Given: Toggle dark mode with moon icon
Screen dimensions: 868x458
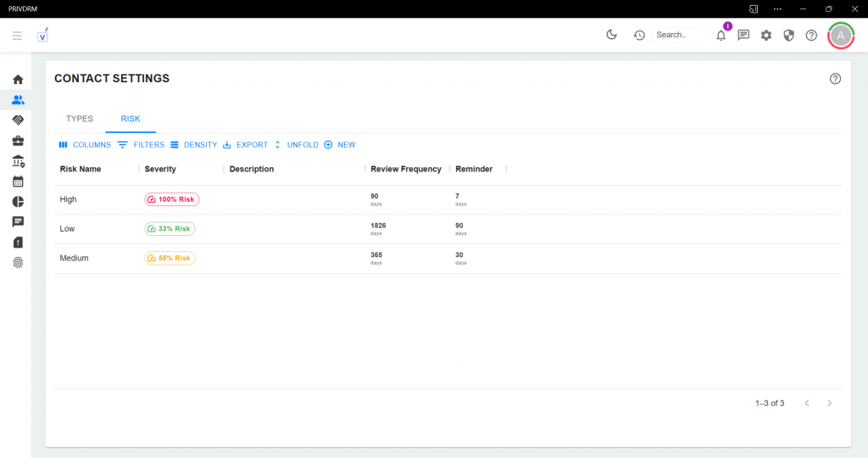Looking at the screenshot, I should coord(612,35).
